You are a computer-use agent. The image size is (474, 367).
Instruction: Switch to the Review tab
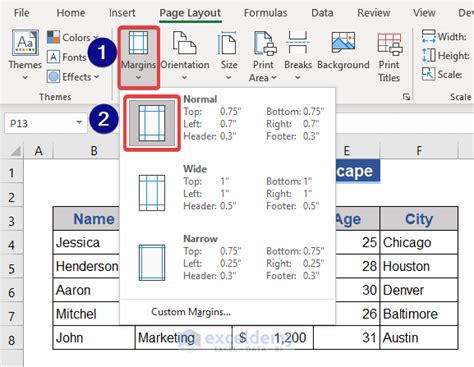point(374,13)
